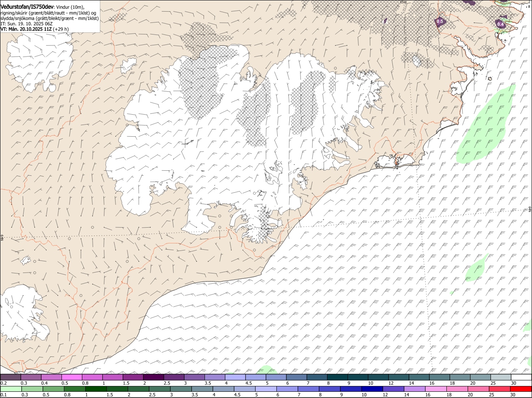Pick the darkest green swatch starting at 1

point(96,389)
